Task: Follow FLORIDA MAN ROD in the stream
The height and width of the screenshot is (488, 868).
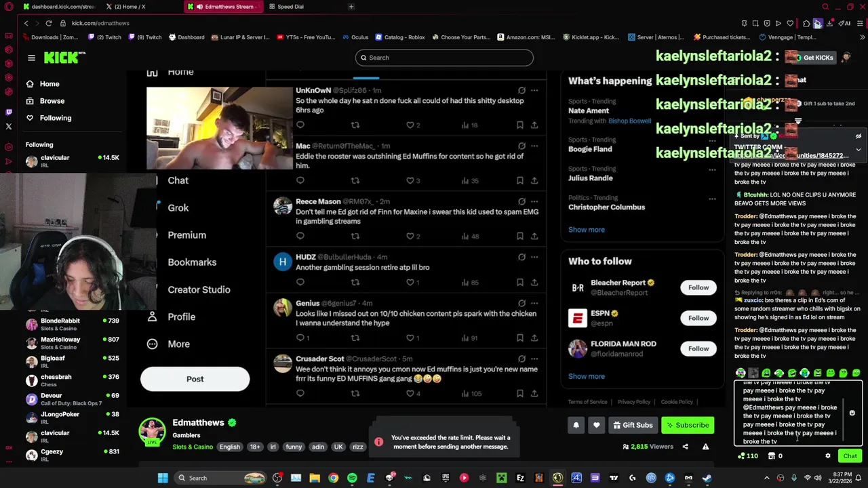Action: click(698, 348)
